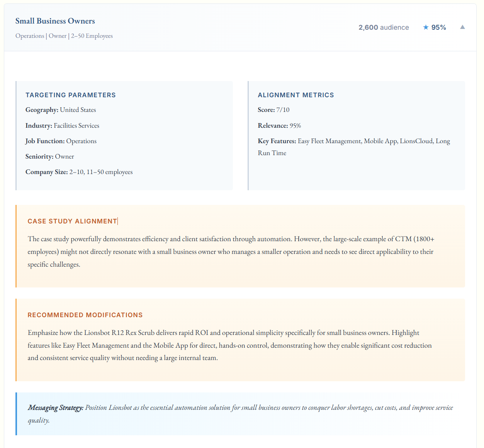Screen dimensions: 484x448
Task: Click the Messaging Strategy label
Action: pyautogui.click(x=56, y=407)
